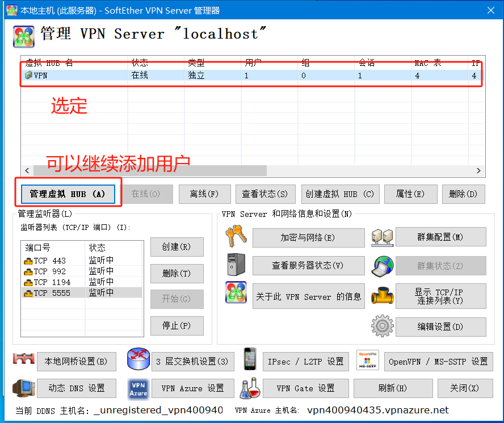Click the SoftEther app icon in title bar

point(11,10)
